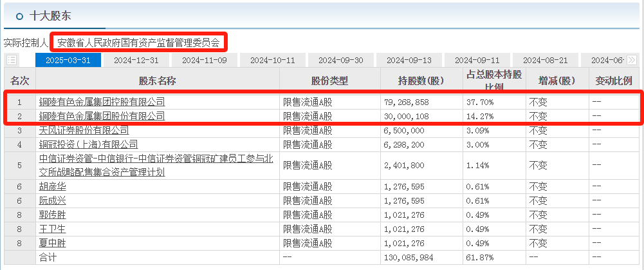This screenshot has height=270, width=644.
Task: Click shareholder name 夏中胜
Action: [52, 243]
